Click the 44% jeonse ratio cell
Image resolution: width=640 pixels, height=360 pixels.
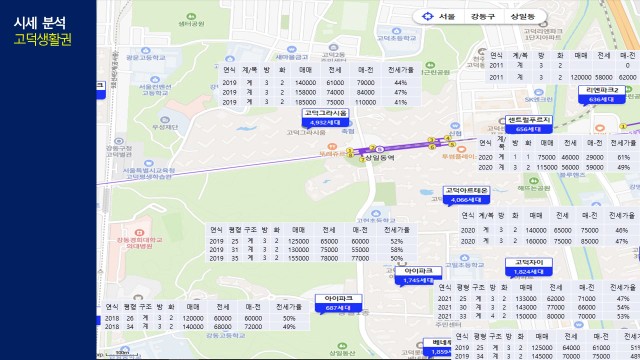tap(400, 83)
